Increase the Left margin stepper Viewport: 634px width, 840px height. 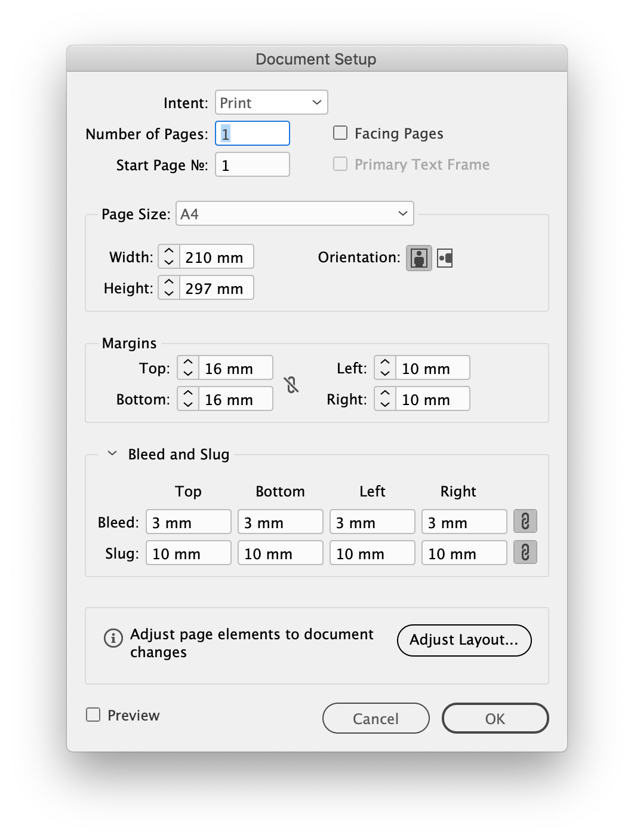pos(385,363)
